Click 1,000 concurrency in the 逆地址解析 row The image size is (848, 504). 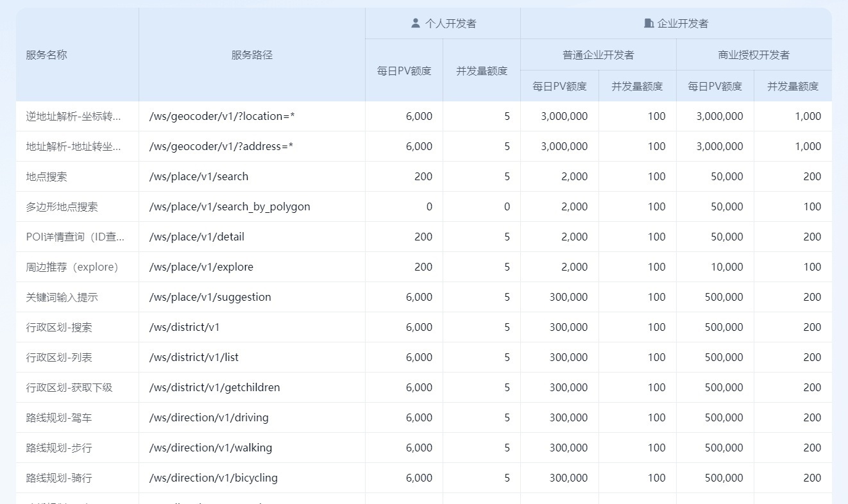[808, 116]
